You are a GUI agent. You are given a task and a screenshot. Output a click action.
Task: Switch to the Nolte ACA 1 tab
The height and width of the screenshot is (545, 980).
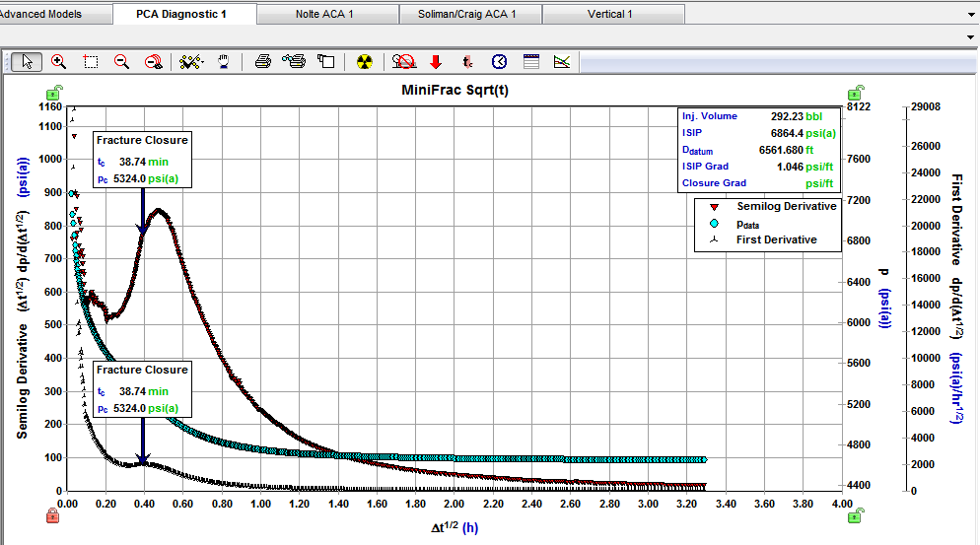[324, 14]
